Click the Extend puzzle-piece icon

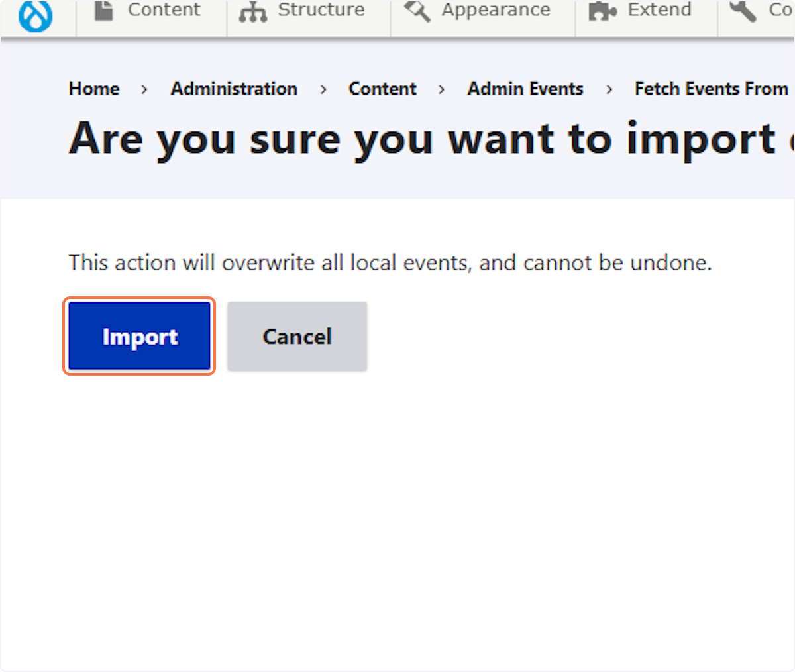click(x=602, y=11)
